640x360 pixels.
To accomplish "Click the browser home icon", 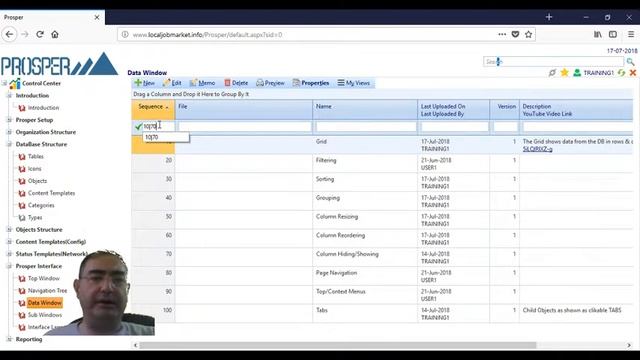I will [55, 34].
